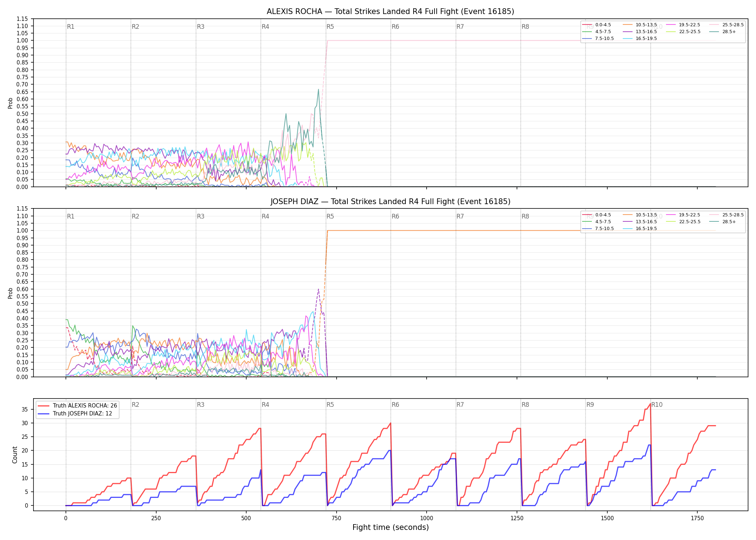Select the R8 round marker in Rocha chart
This screenshot has height=540, width=756.
525,27
